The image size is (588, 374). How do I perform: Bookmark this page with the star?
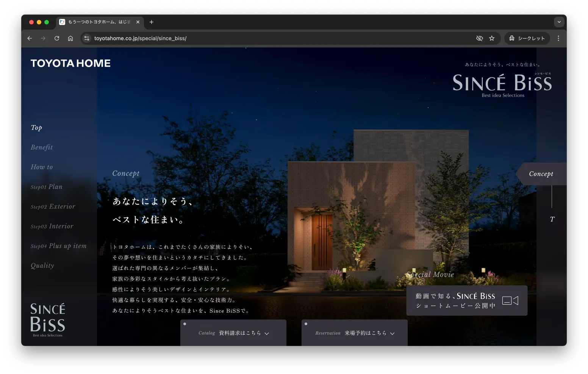point(492,38)
